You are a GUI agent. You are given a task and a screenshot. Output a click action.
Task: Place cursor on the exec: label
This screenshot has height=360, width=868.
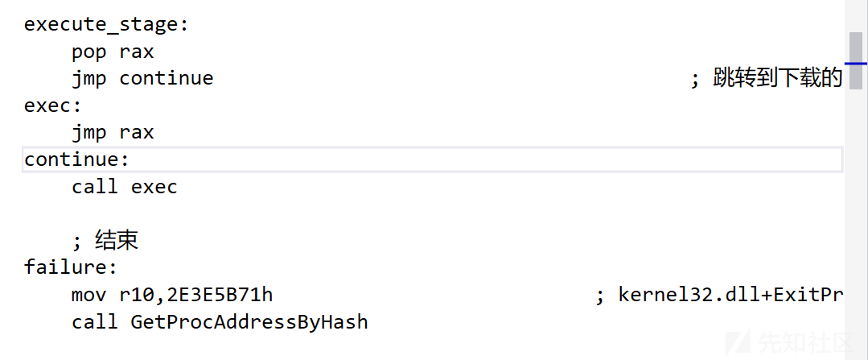52,106
